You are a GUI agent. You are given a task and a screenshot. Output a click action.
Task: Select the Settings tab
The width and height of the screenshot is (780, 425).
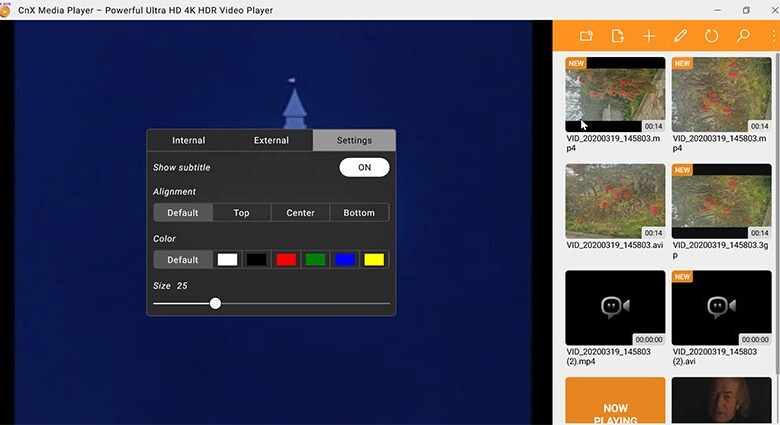pyautogui.click(x=354, y=140)
